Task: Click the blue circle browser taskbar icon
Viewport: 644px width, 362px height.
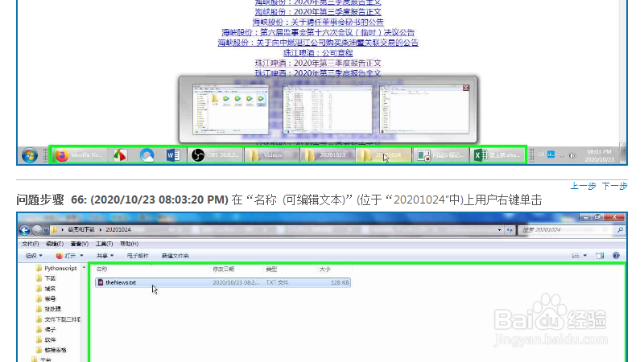Action: 147,155
